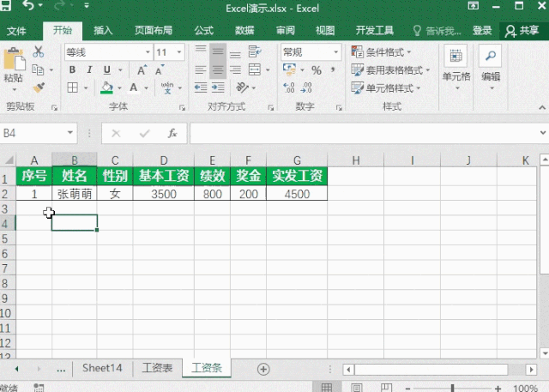Screen dimensions: 549x392
Task: Select column G header
Action: click(297, 160)
